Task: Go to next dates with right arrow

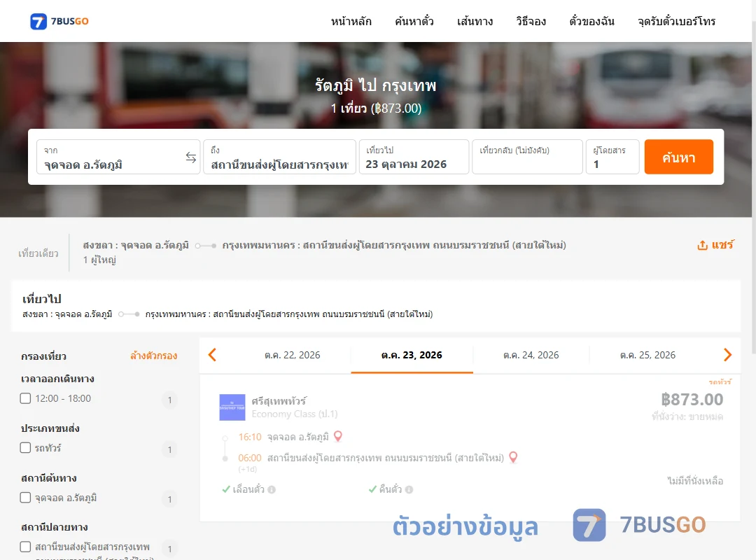Action: pos(727,355)
